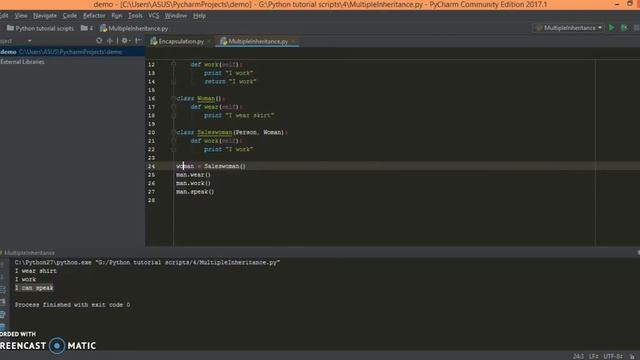The width and height of the screenshot is (640, 360).
Task: Click the trash clear-all icon in Run toolbar
Action: pyautogui.click(x=3, y=327)
